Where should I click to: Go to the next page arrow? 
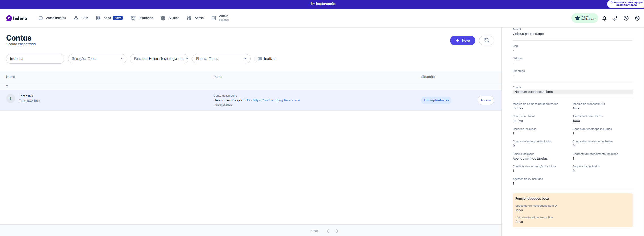pyautogui.click(x=337, y=231)
